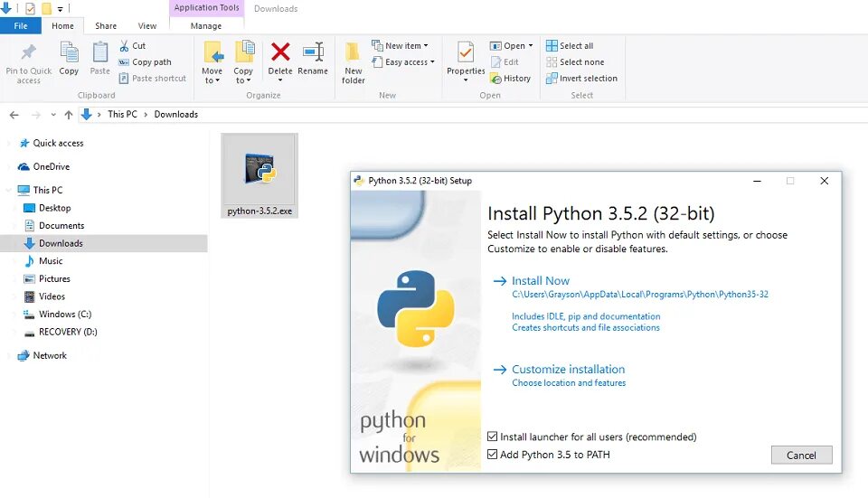Click This PC in address breadcrumb
The height and width of the screenshot is (498, 868).
point(122,114)
